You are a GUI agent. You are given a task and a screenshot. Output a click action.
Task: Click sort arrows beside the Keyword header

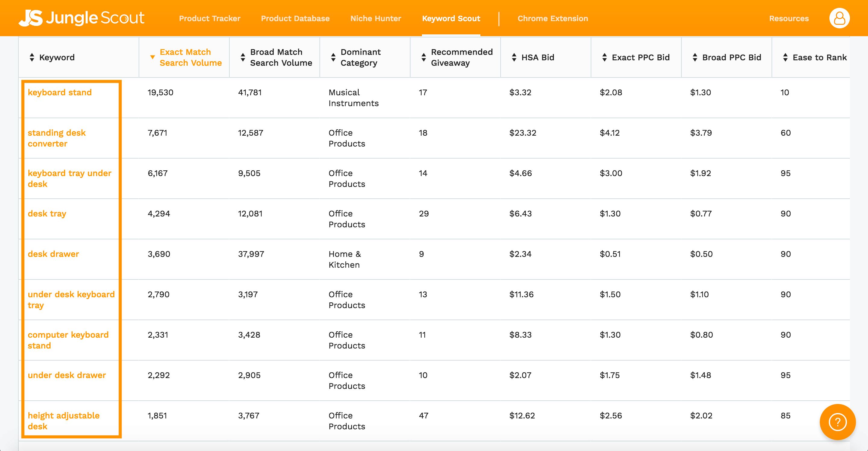point(32,57)
